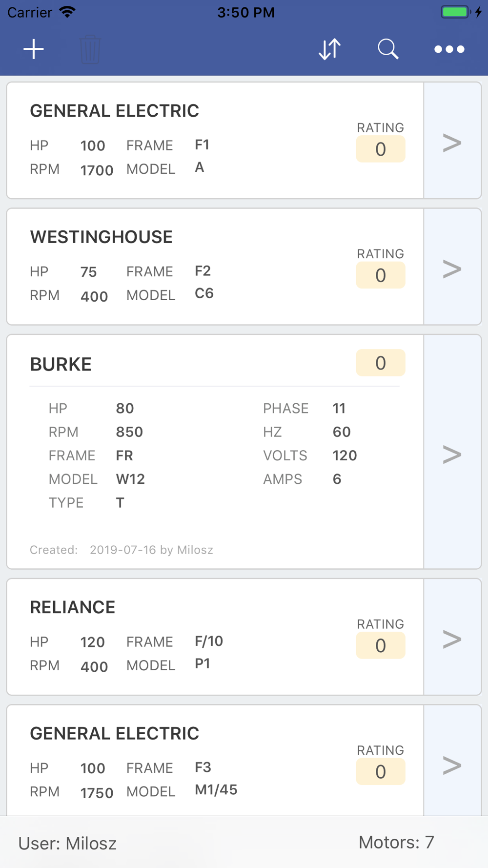The width and height of the screenshot is (488, 868).
Task: Tap Burke rating badge showing 0
Action: (x=381, y=363)
